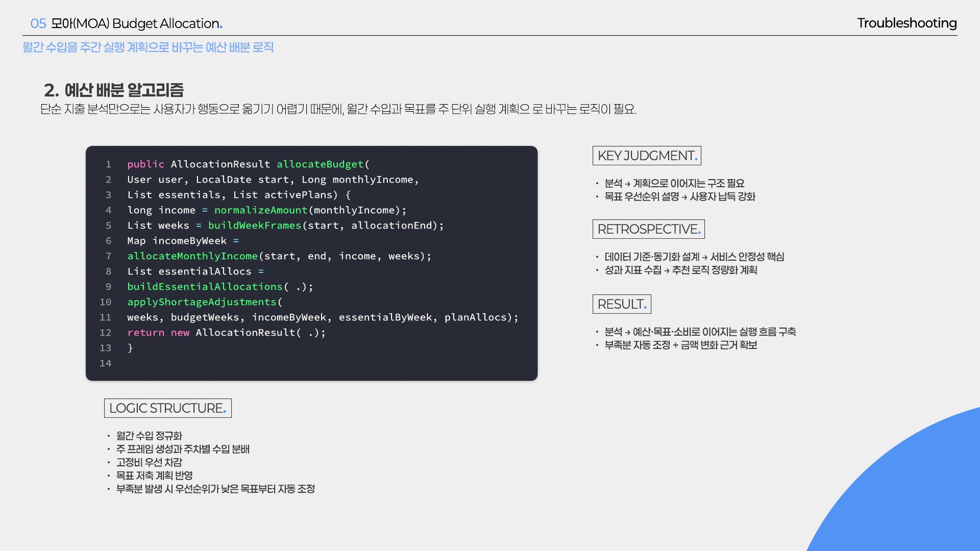The image size is (980, 551).
Task: Click code line 'Map incomeByWeek ='
Action: [183, 241]
